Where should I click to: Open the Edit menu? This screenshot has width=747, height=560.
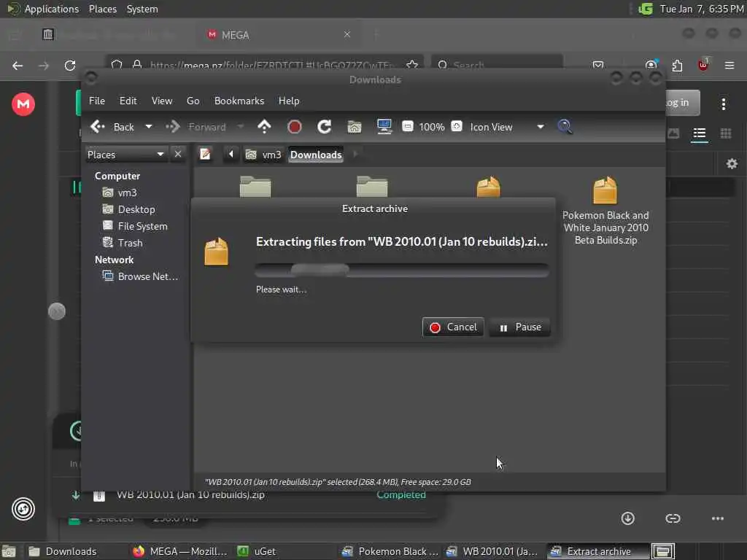coord(128,101)
